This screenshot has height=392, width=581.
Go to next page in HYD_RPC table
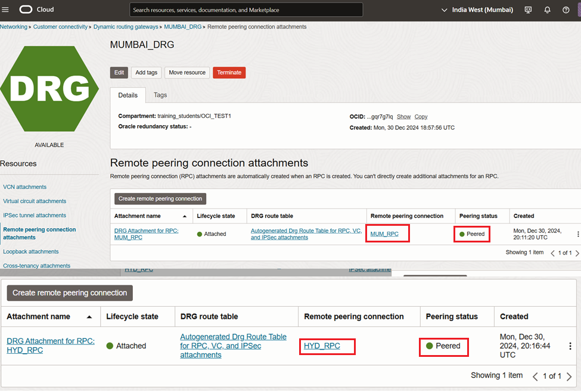tap(569, 376)
